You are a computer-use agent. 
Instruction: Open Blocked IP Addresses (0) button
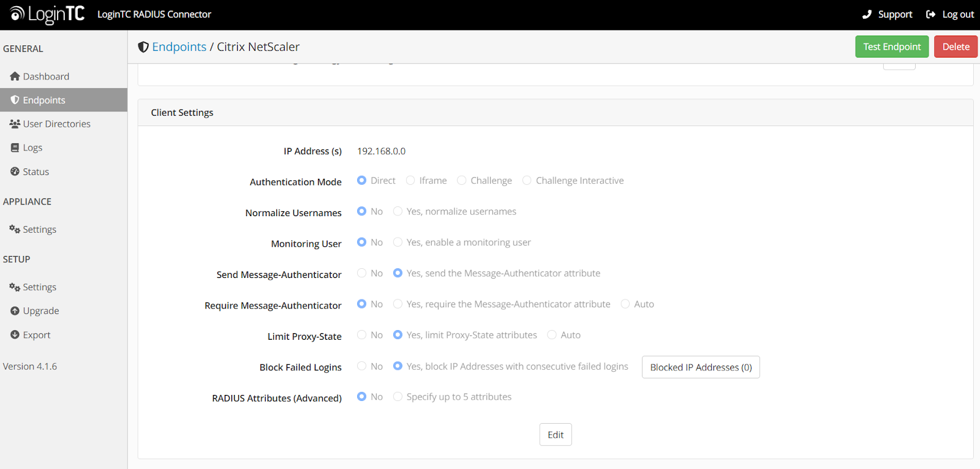(701, 367)
